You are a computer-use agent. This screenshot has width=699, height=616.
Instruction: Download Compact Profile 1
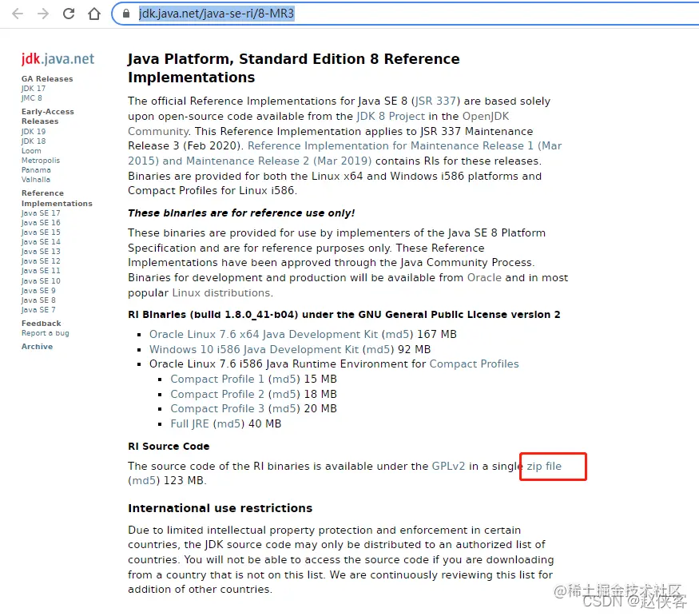(217, 379)
